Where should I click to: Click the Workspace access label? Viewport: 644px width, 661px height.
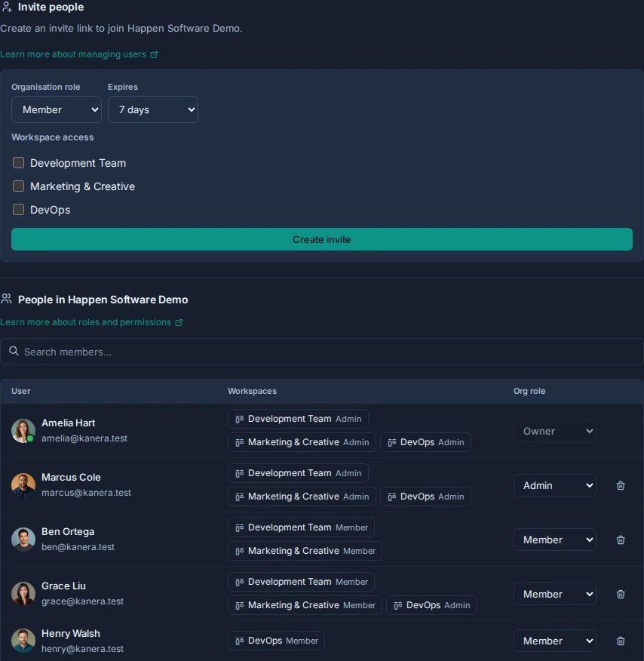(53, 137)
